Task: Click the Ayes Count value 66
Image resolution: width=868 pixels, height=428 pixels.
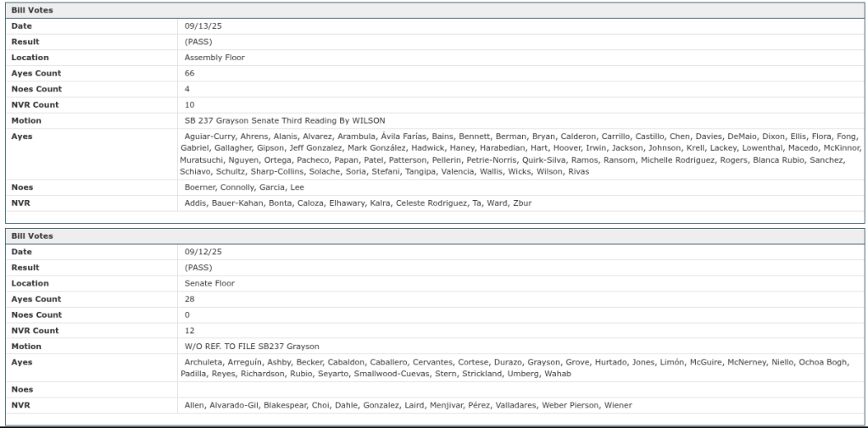Action: 190,74
